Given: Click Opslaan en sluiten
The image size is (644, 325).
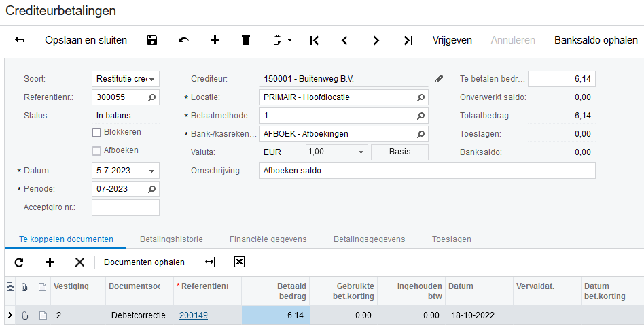Looking at the screenshot, I should point(86,40).
